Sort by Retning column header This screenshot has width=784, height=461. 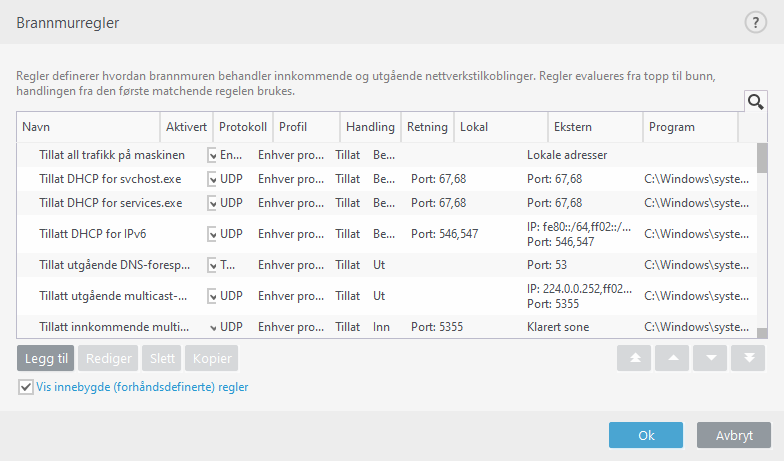pyautogui.click(x=428, y=127)
